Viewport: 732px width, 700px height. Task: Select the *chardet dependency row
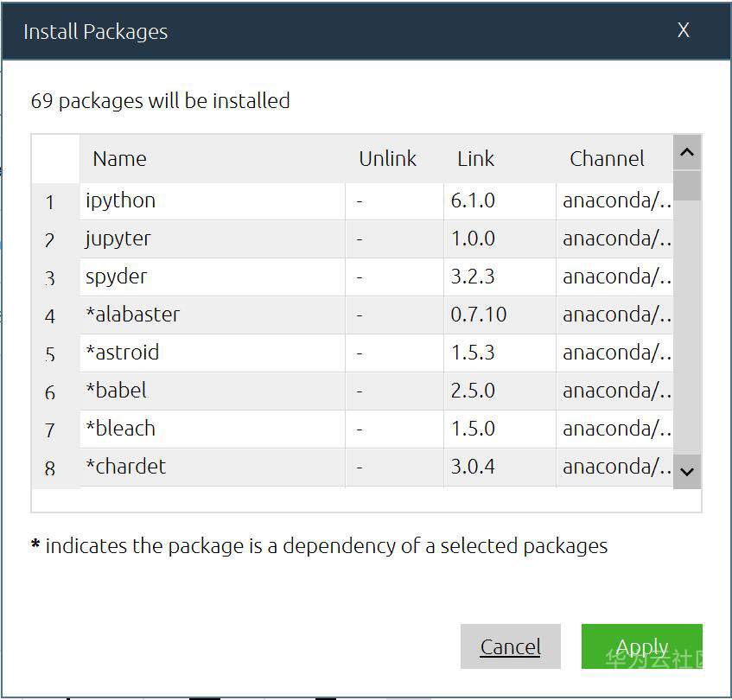[126, 467]
